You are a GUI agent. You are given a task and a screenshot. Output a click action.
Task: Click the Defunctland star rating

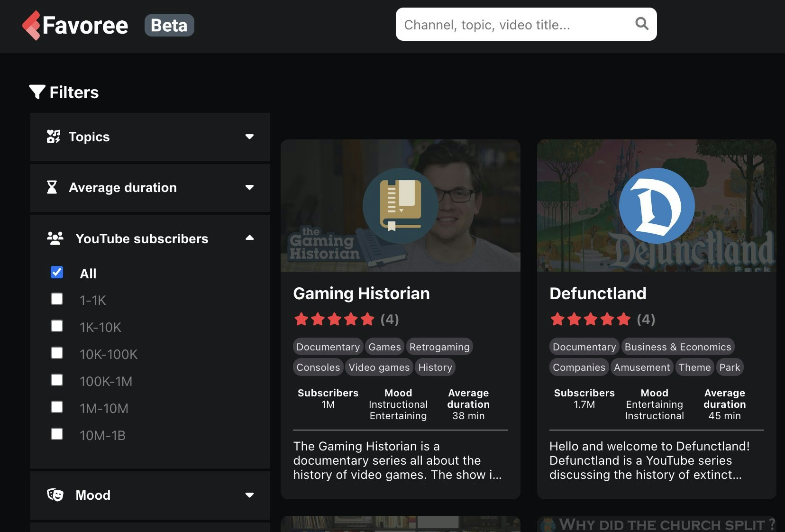click(x=590, y=319)
